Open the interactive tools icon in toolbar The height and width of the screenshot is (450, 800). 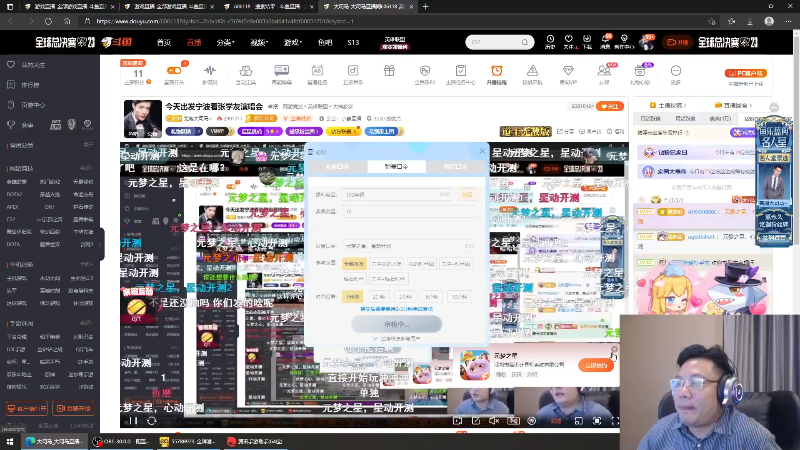tap(245, 71)
